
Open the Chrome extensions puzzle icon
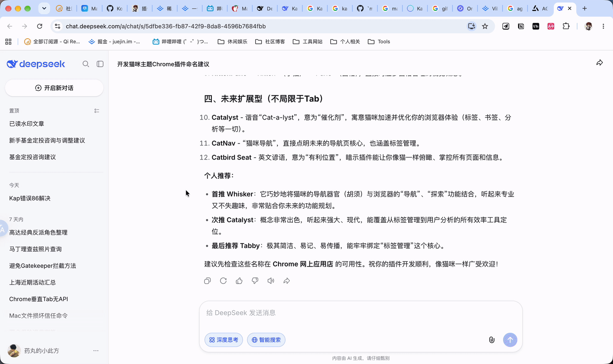(x=566, y=26)
